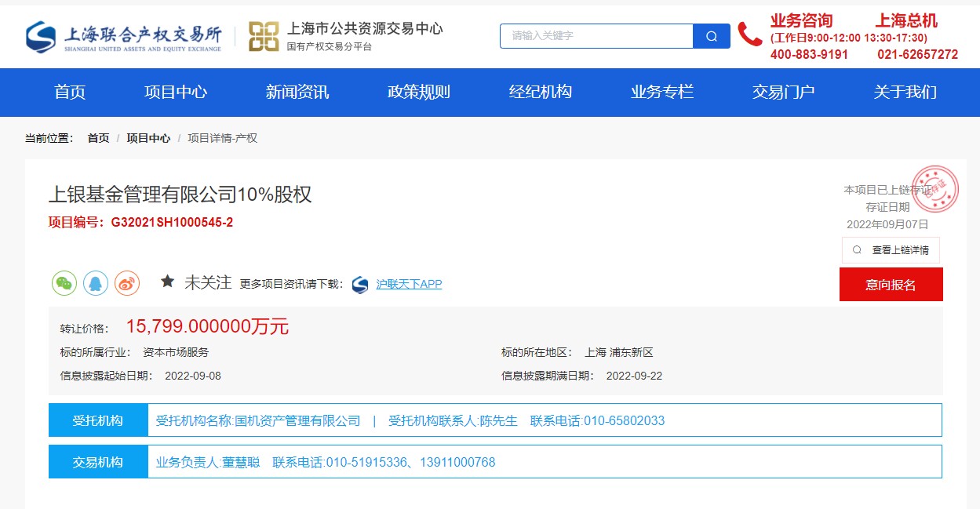Click industry value 资本市场服务
Screen dimensions: 980x509
click(x=176, y=353)
